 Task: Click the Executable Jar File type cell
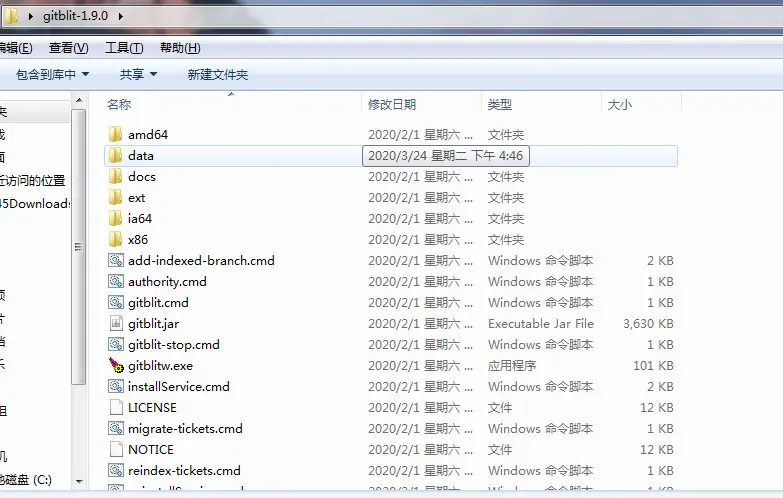[541, 324]
